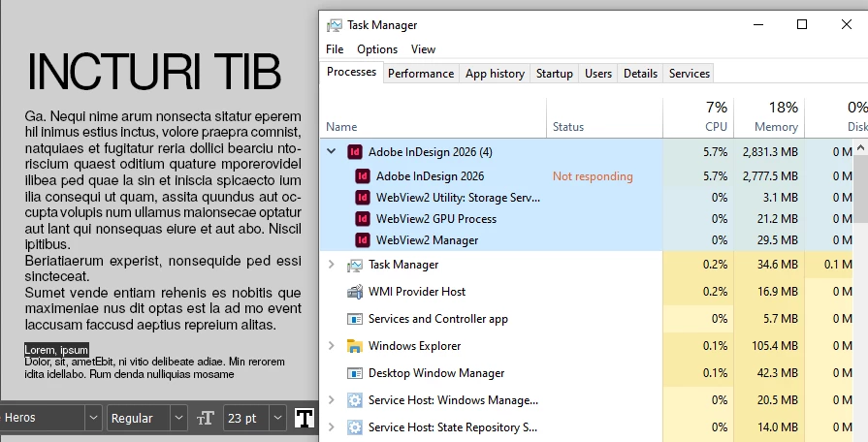This screenshot has width=868, height=442.
Task: Click the Regular font style field
Action: tap(139, 418)
